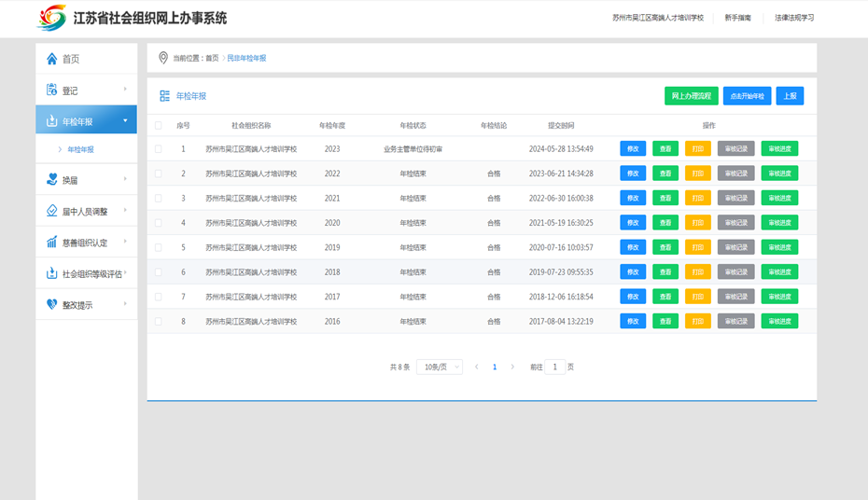Click the 点击开始年检 button
Image resolution: width=868 pixels, height=500 pixels.
tap(747, 96)
